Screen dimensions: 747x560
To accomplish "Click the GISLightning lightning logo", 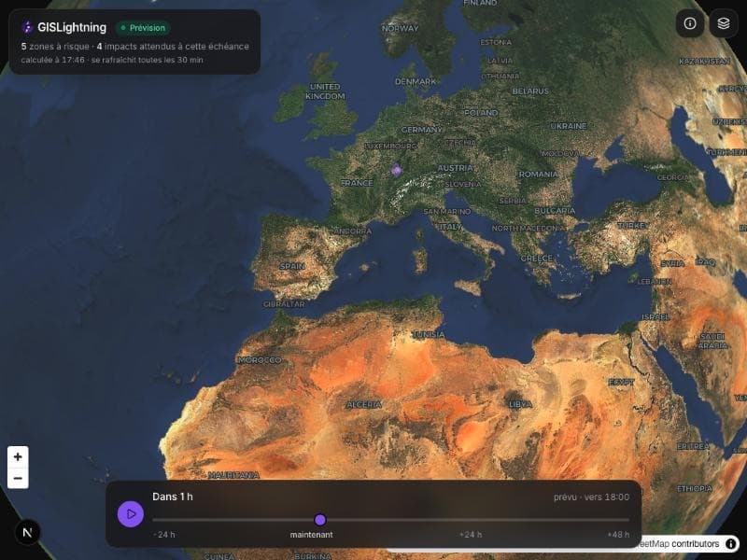I will [27, 27].
